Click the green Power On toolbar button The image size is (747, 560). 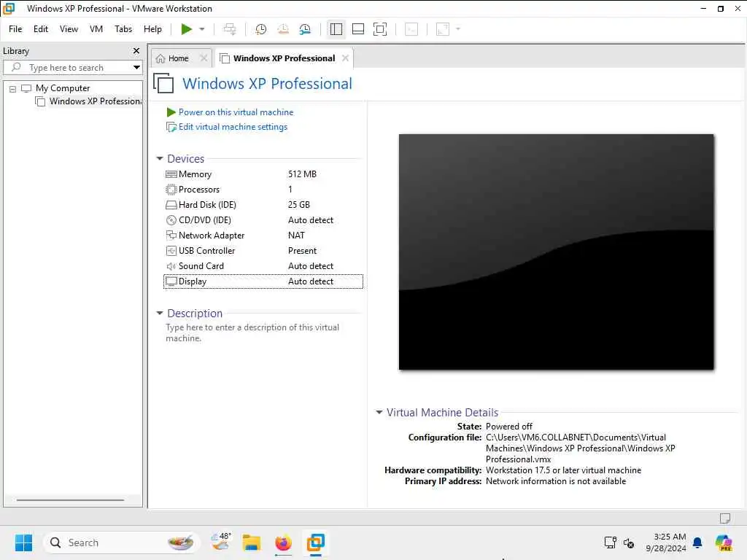point(186,29)
